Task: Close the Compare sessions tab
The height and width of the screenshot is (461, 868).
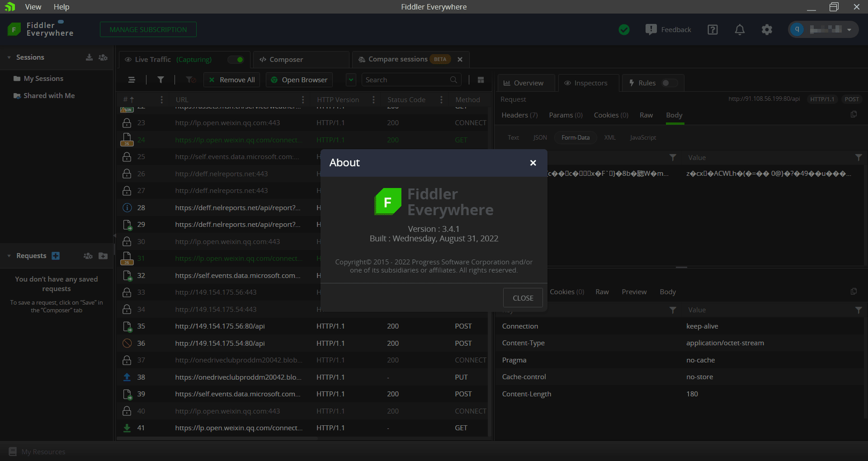Action: tap(460, 60)
